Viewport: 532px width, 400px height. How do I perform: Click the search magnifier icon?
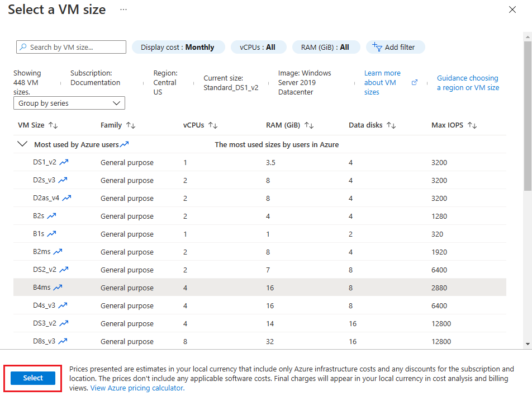pyautogui.click(x=22, y=47)
